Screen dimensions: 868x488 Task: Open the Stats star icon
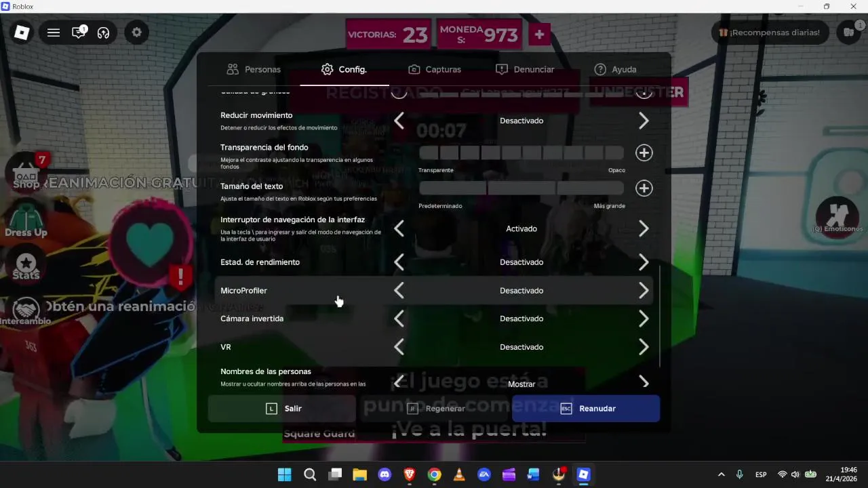26,264
